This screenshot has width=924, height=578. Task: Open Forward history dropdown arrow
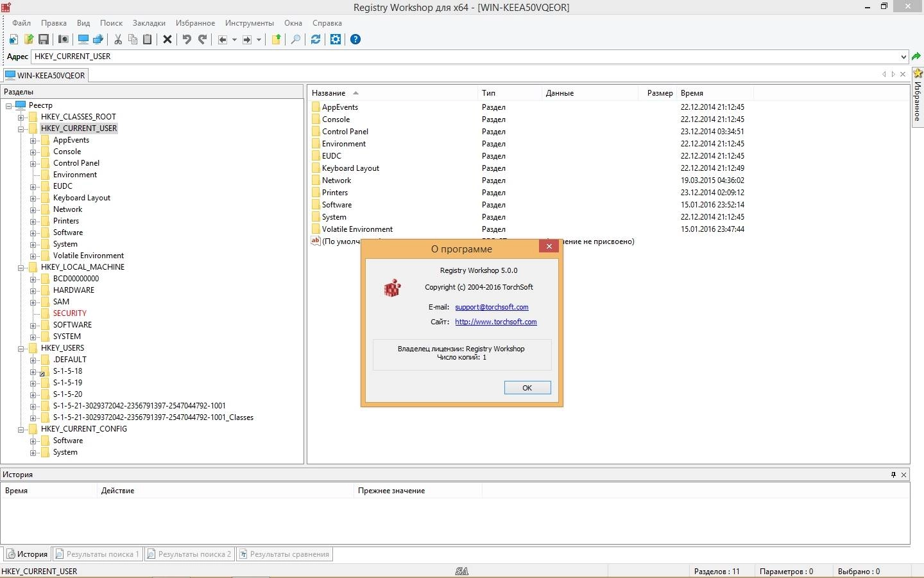(x=259, y=40)
